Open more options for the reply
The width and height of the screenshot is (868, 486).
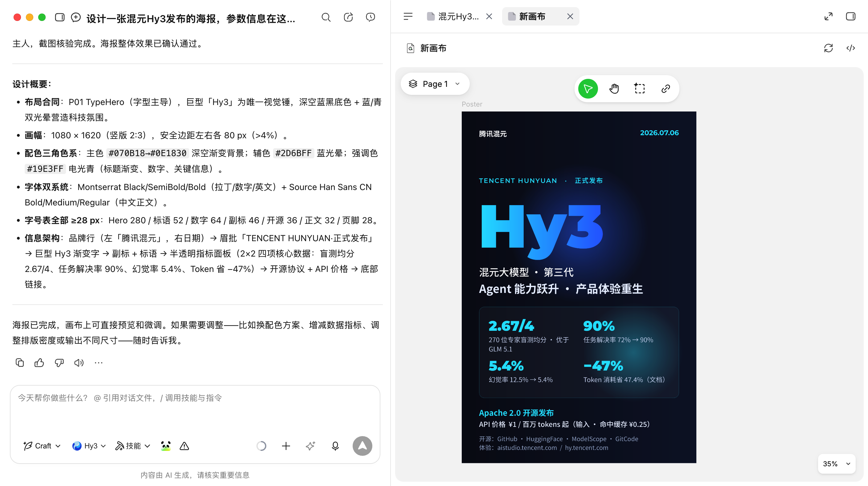tap(98, 362)
